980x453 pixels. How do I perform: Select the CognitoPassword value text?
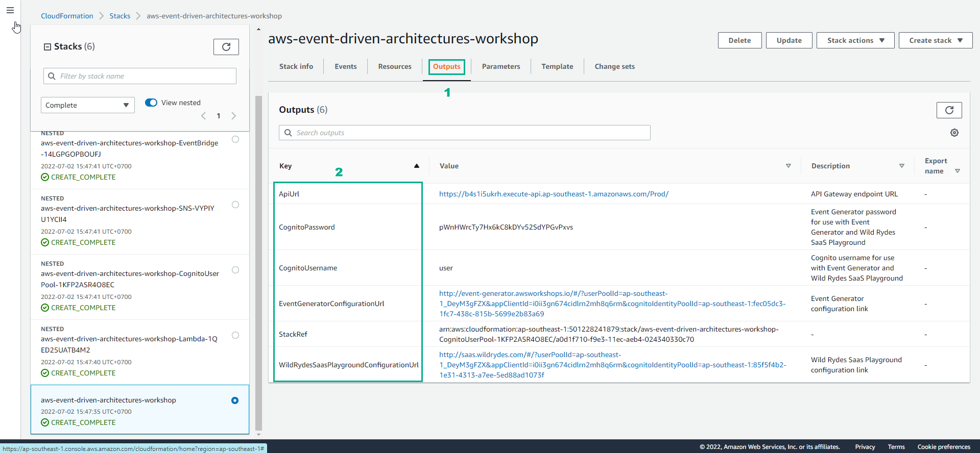(x=506, y=227)
